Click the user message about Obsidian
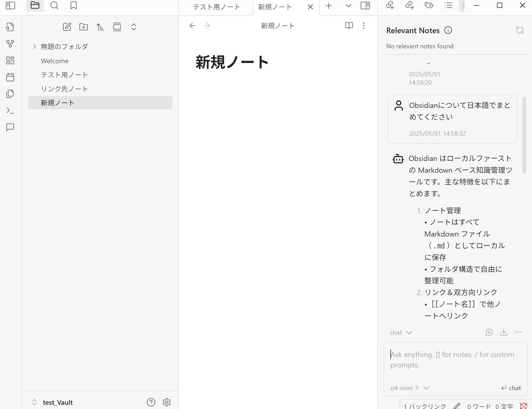Screen dimensions: 532x409 tap(453, 119)
